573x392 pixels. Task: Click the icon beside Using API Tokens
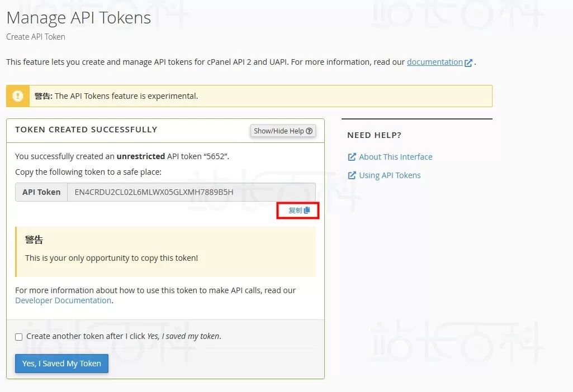tap(352, 175)
